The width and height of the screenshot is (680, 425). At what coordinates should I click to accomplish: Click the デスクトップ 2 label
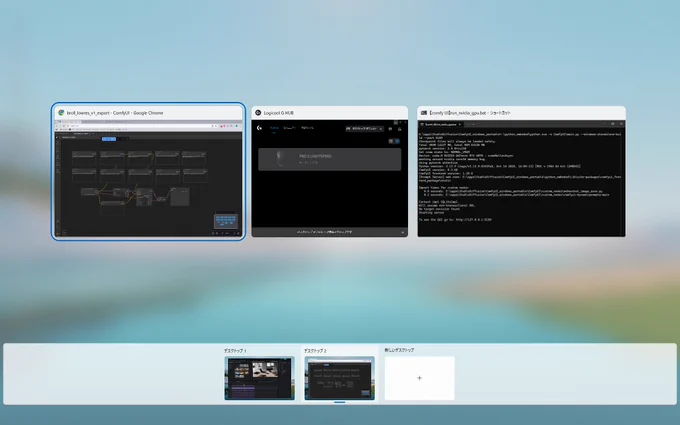point(315,350)
